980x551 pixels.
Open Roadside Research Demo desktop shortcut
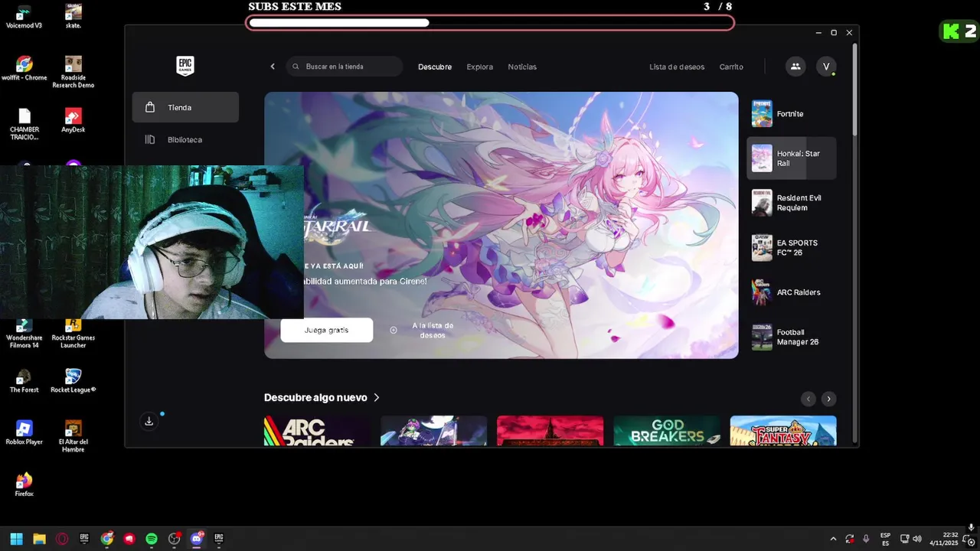(x=73, y=72)
